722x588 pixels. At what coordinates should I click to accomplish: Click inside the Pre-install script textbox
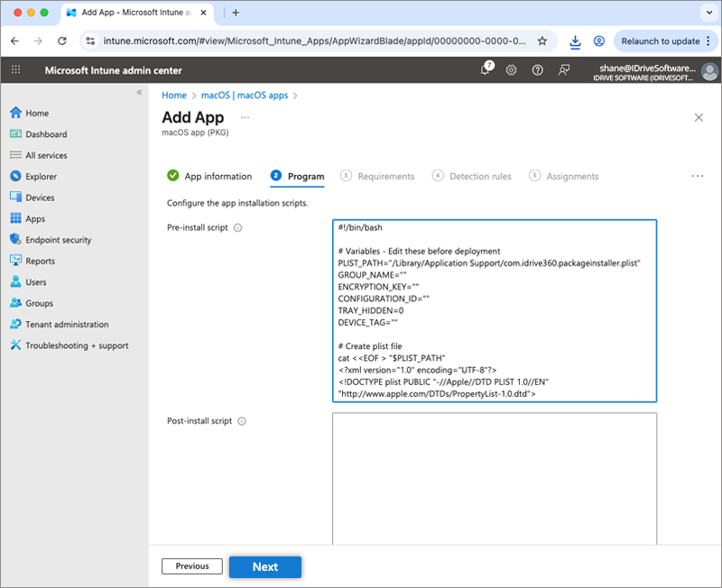[x=495, y=310]
